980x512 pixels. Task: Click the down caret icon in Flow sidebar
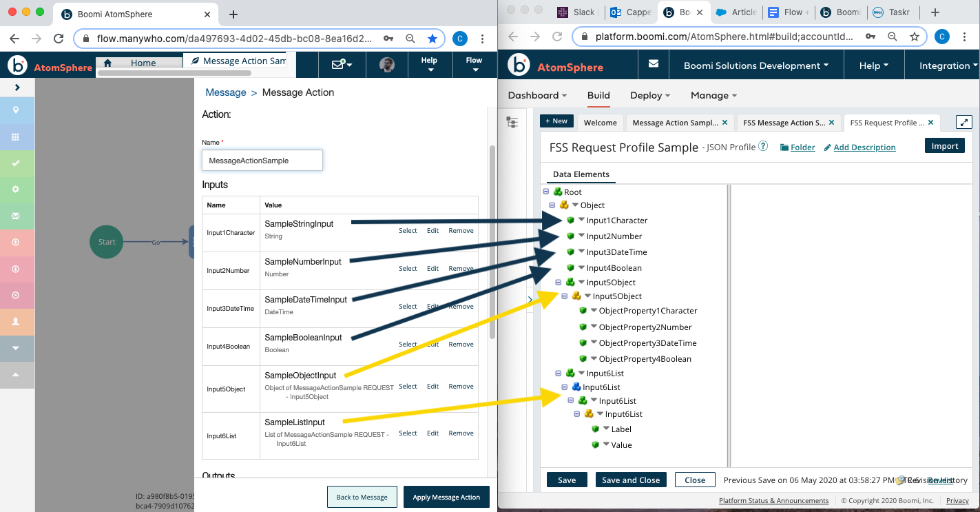(x=16, y=348)
